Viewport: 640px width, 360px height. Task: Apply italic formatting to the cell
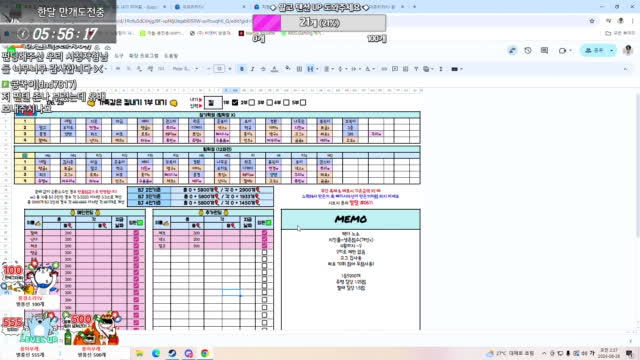[252, 69]
